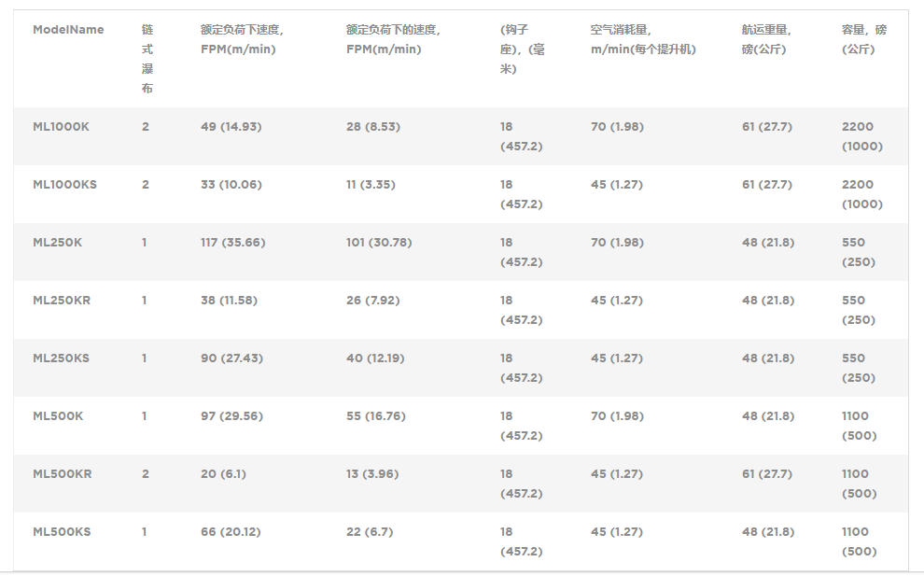Select the 20 (6.1) speed cell
This screenshot has width=924, height=576.
point(223,474)
